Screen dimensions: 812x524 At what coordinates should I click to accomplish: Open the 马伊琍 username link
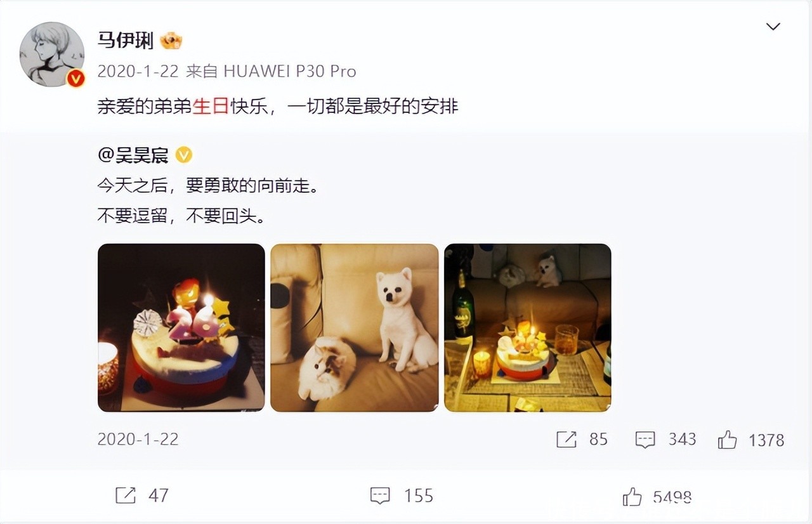pyautogui.click(x=126, y=41)
